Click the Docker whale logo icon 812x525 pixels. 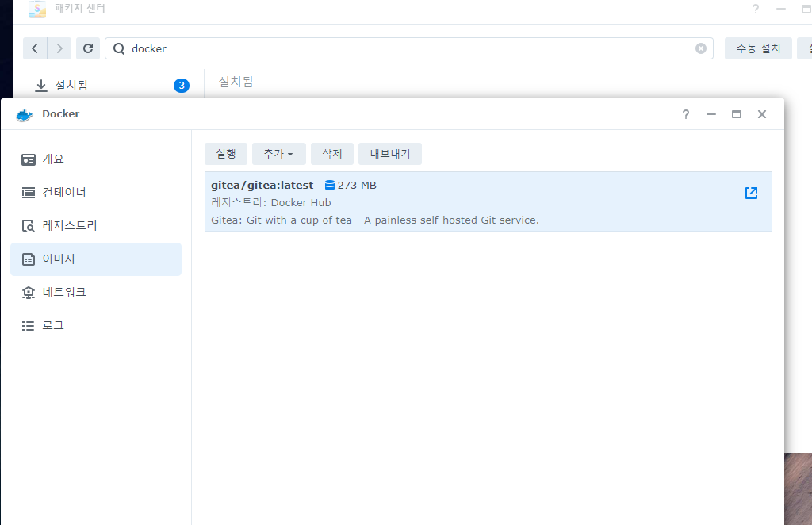(x=25, y=114)
